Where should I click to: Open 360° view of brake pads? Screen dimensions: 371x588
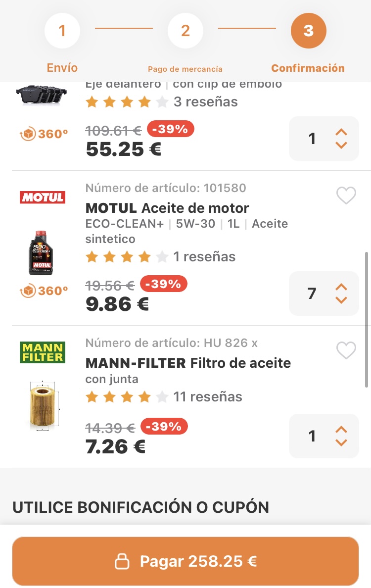coord(45,134)
